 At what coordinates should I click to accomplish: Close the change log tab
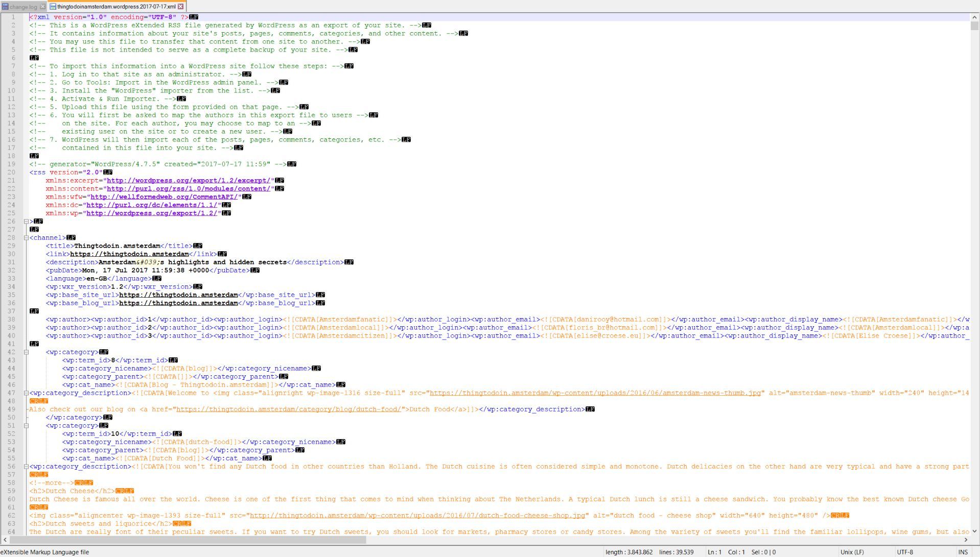pyautogui.click(x=43, y=7)
